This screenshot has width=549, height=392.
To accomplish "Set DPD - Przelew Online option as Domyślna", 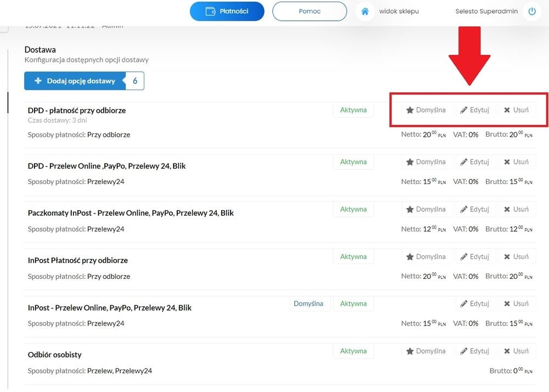I will [x=427, y=162].
